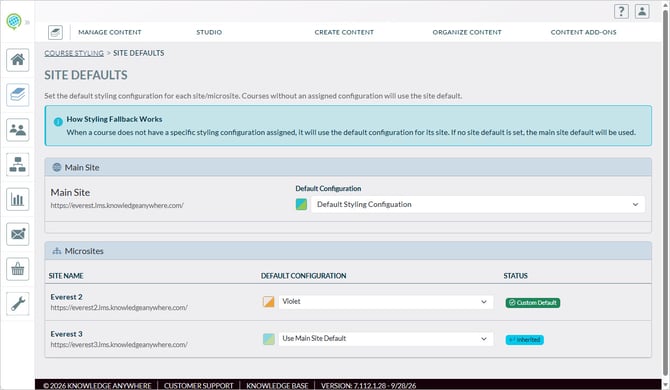This screenshot has height=390, width=670.
Task: Open the Reports bar chart sidebar icon
Action: pyautogui.click(x=18, y=199)
